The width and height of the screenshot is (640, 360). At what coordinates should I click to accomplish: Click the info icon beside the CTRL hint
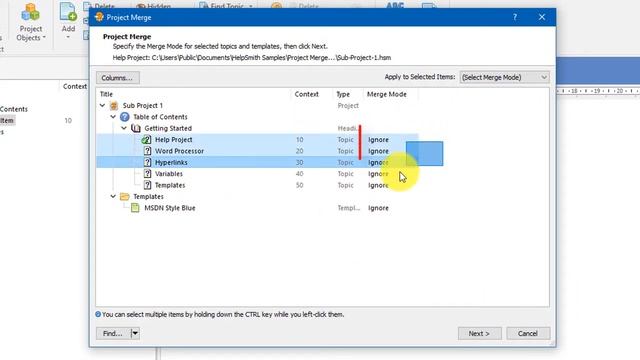(98, 314)
